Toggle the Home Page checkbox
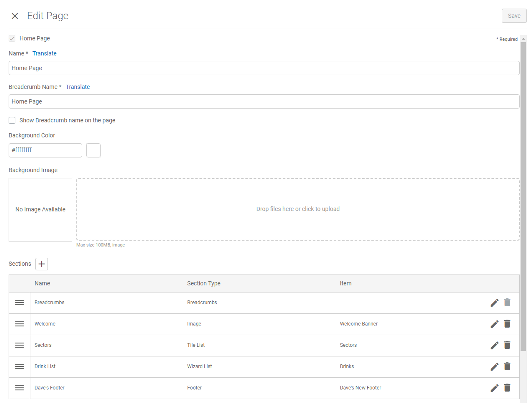 tap(12, 39)
